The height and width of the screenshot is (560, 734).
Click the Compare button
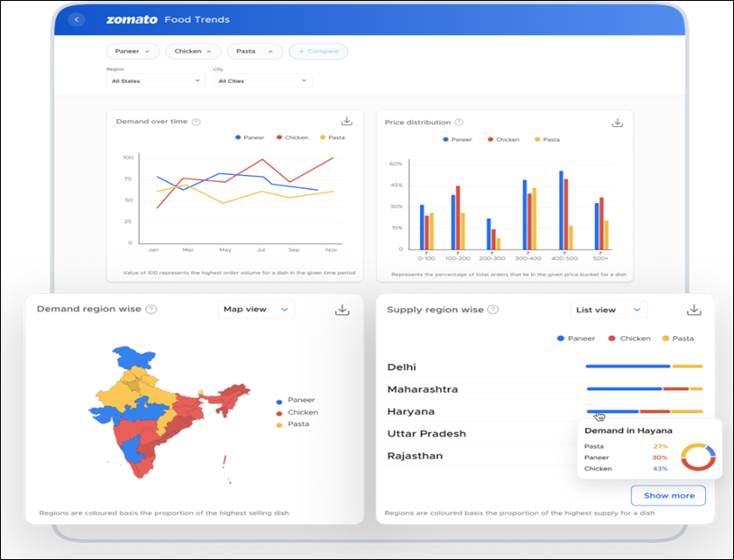click(318, 51)
